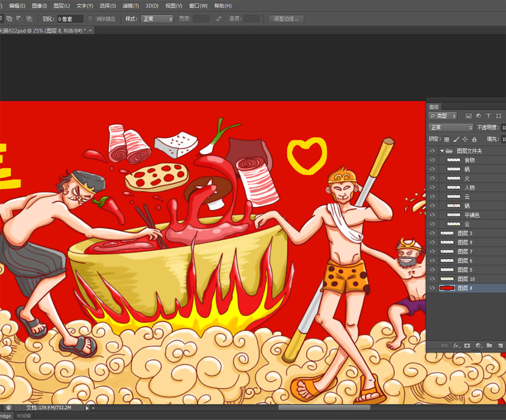Click the link layers chain icon
This screenshot has height=420, width=506.
444,345
